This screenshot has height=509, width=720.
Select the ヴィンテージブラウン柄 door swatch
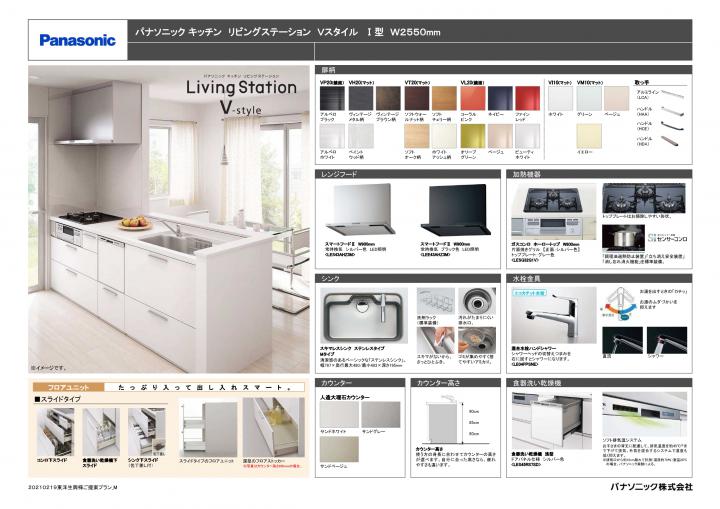click(388, 98)
